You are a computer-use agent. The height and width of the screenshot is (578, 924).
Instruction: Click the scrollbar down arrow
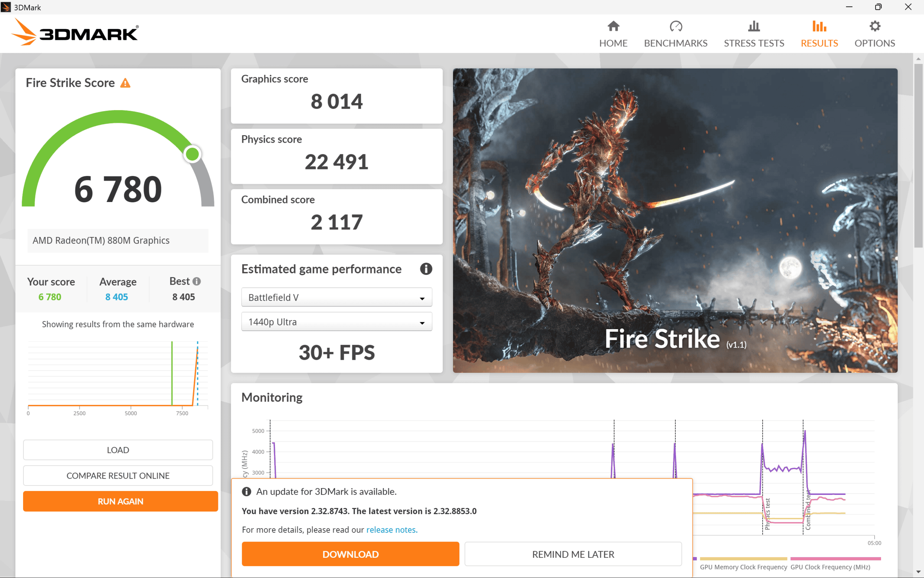(x=918, y=572)
